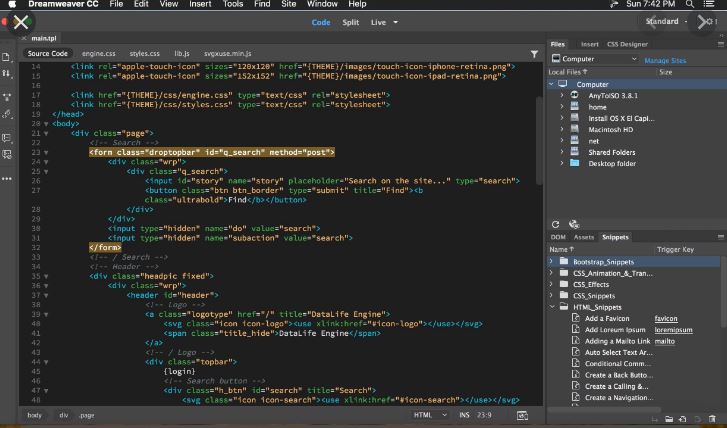The height and width of the screenshot is (428, 727).
Task: Select the Adding a Mailto Link snippet
Action: [x=617, y=341]
